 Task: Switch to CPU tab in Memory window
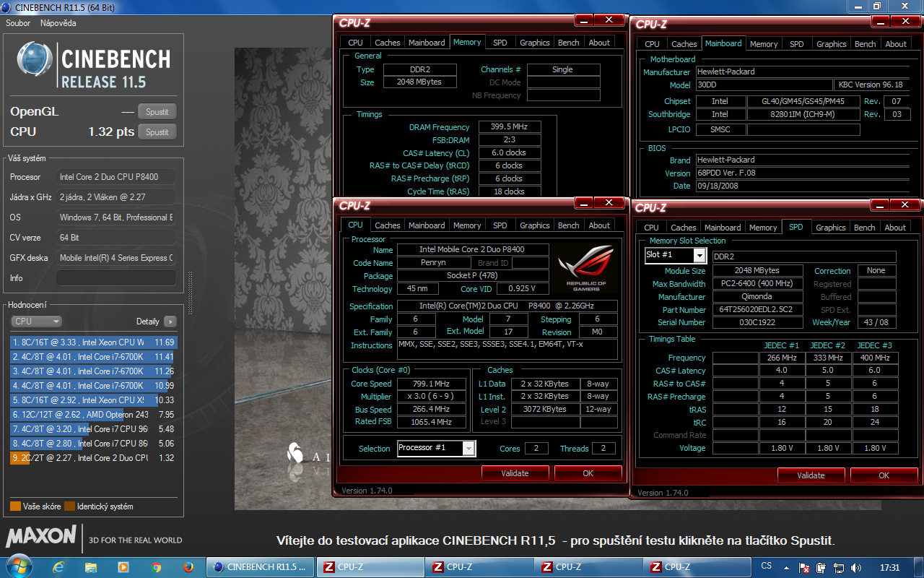click(356, 43)
